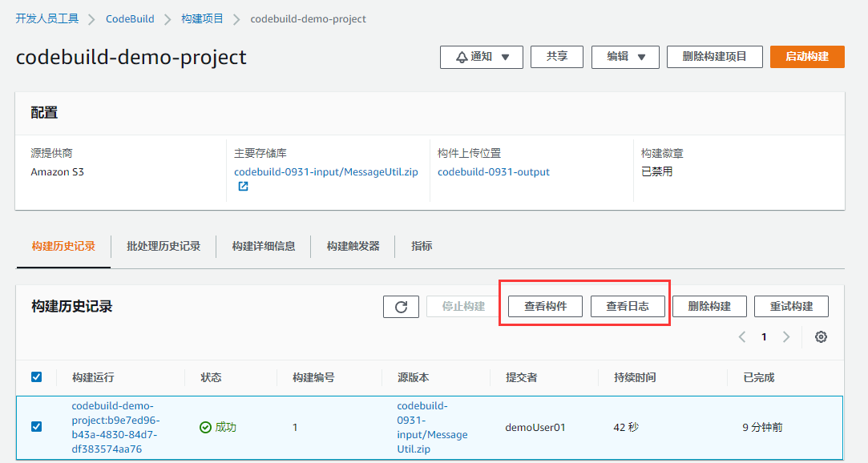This screenshot has height=463, width=868.
Task: Click the Amazon S3 source provider value
Action: [58, 172]
